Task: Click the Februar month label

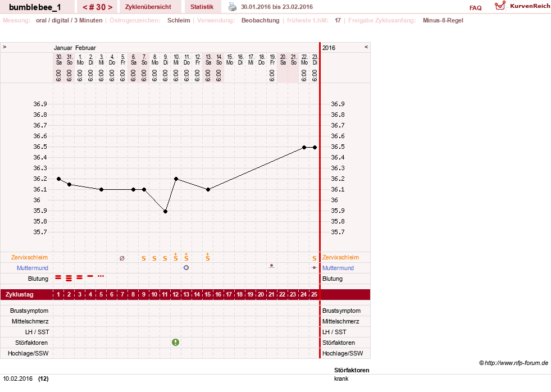Action: pyautogui.click(x=85, y=48)
